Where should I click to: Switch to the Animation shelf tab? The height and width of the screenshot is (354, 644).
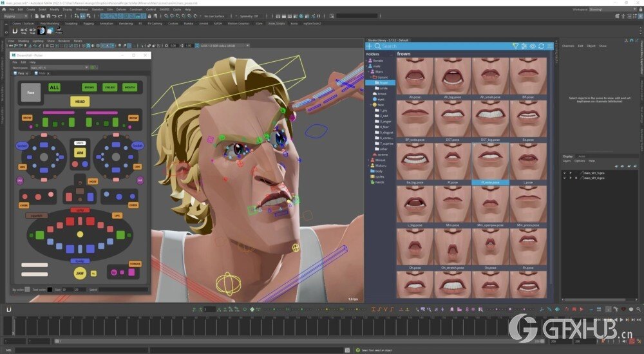[106, 23]
